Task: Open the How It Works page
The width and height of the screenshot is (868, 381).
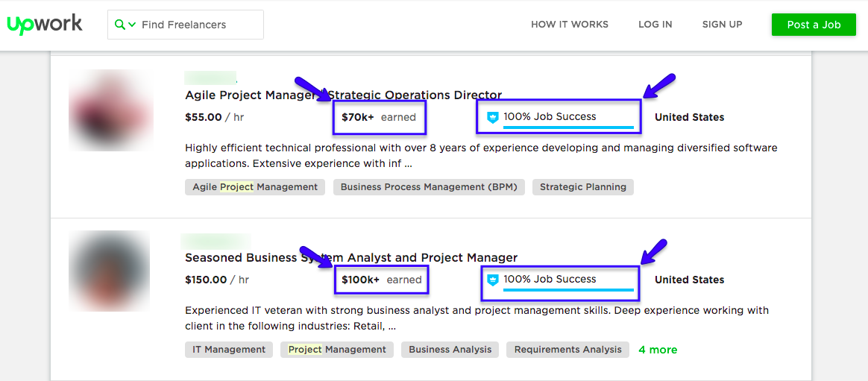Action: coord(569,25)
